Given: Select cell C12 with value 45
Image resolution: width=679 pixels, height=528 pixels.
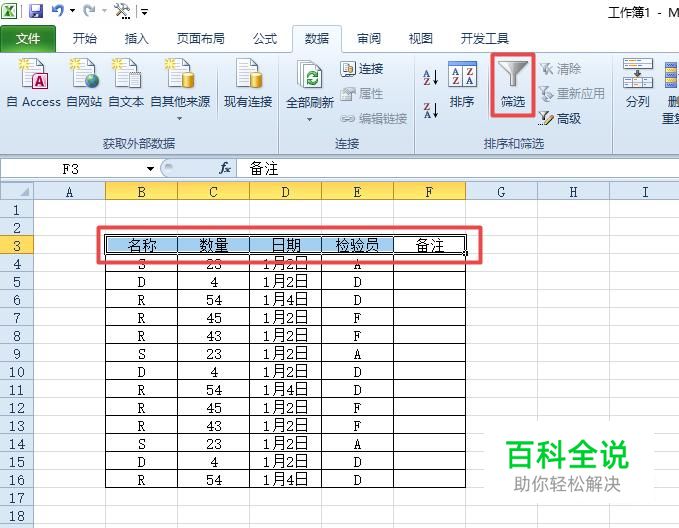Looking at the screenshot, I should (x=213, y=408).
